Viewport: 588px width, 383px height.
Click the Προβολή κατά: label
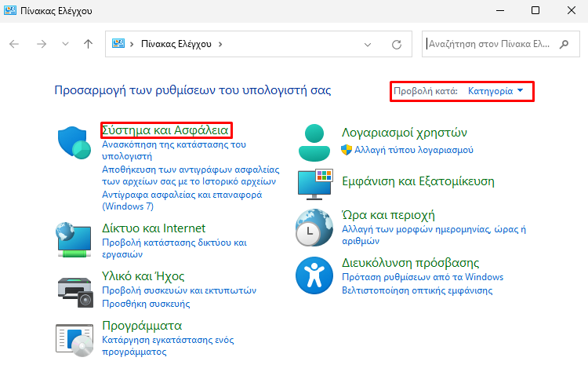(426, 91)
